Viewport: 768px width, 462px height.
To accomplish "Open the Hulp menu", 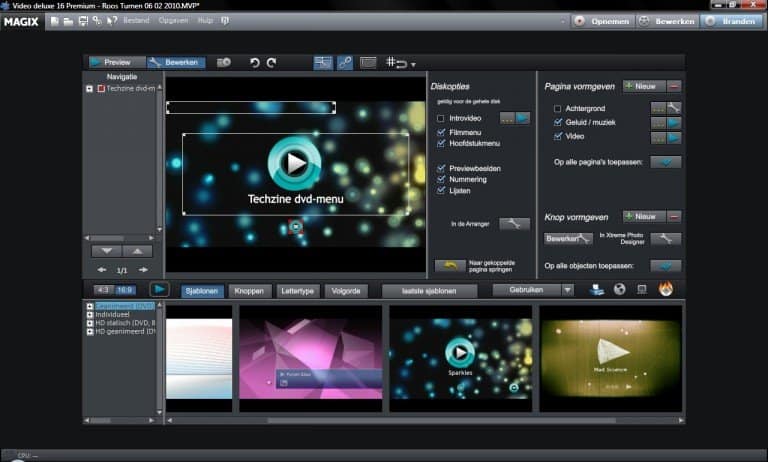I will (x=205, y=21).
